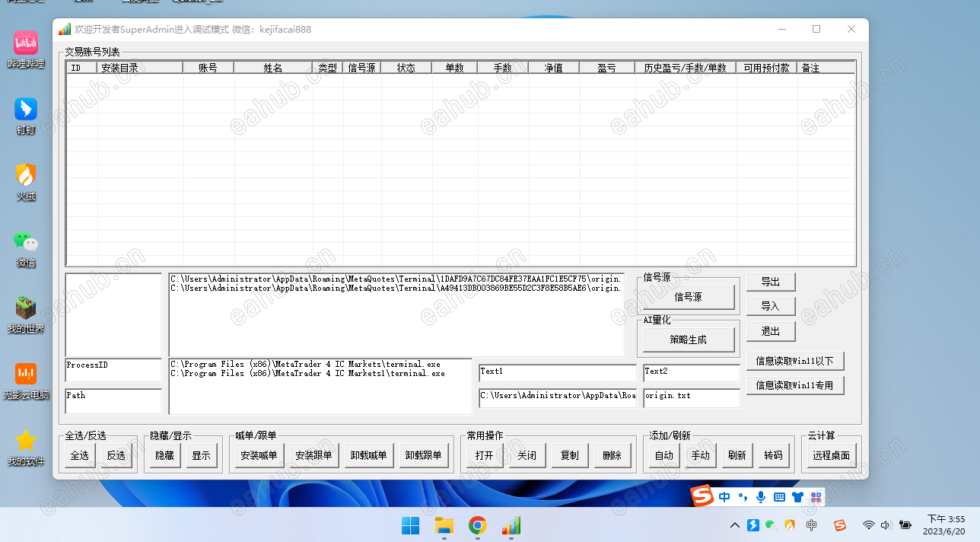Click the 安装喊单 button

click(x=259, y=455)
